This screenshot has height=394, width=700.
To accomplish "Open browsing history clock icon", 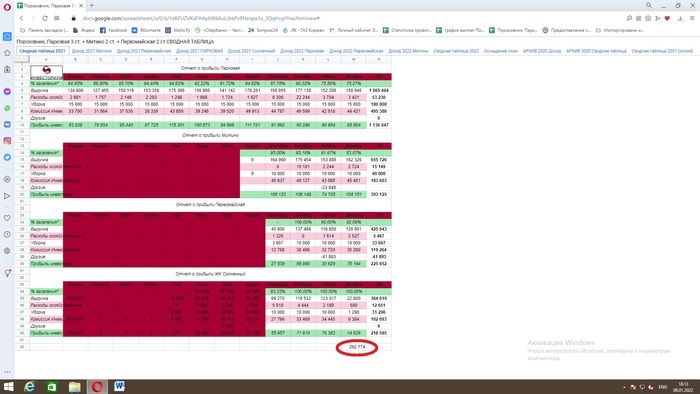I will coord(7,234).
